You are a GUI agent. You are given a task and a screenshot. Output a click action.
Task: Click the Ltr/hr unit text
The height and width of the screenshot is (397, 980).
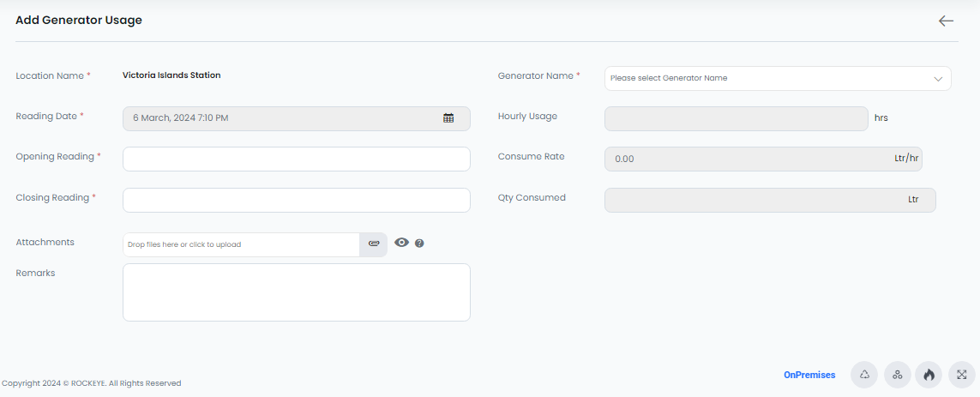[906, 158]
